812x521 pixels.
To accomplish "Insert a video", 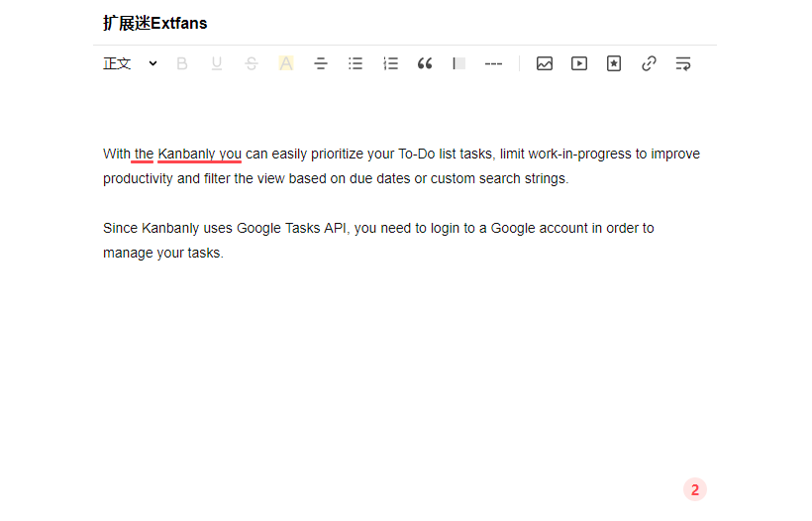I will 579,63.
